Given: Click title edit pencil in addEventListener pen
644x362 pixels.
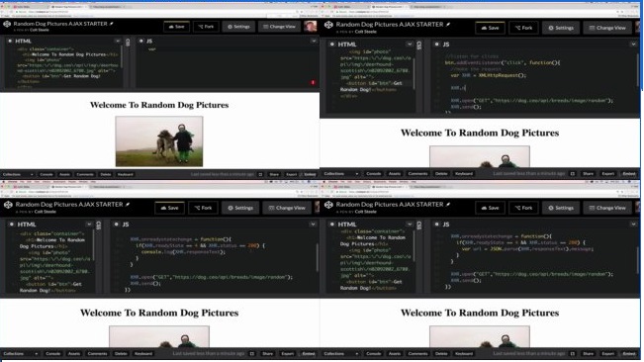Looking at the screenshot, I should coord(448,25).
